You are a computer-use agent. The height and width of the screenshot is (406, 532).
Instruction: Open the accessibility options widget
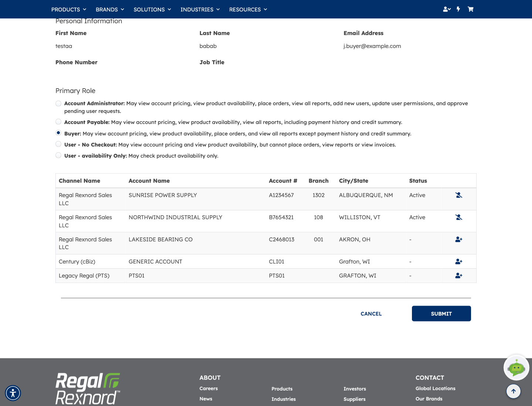click(x=13, y=393)
